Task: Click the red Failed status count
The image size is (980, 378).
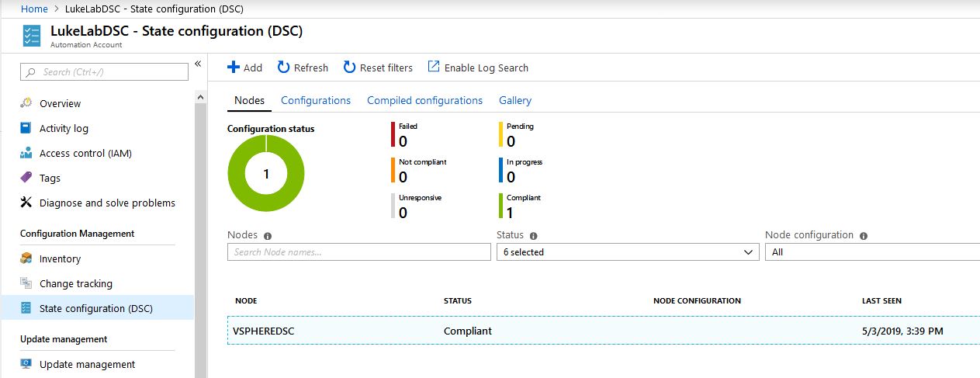Action: coord(403,141)
